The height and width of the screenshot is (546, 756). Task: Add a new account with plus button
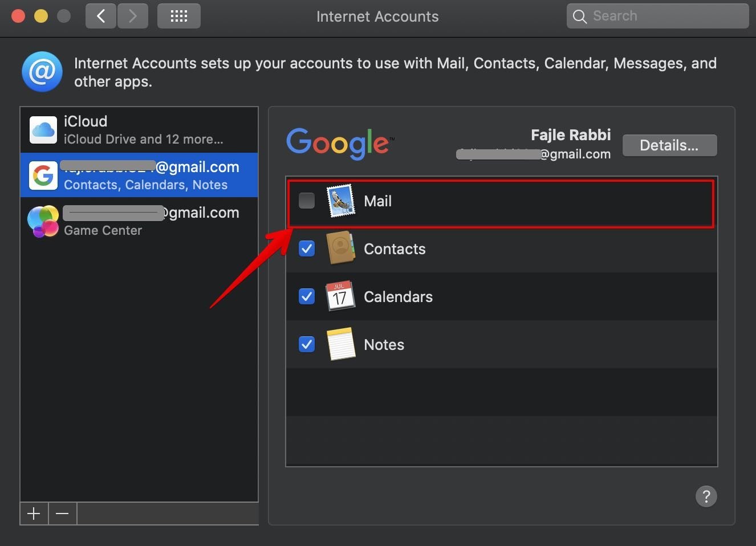pos(34,514)
